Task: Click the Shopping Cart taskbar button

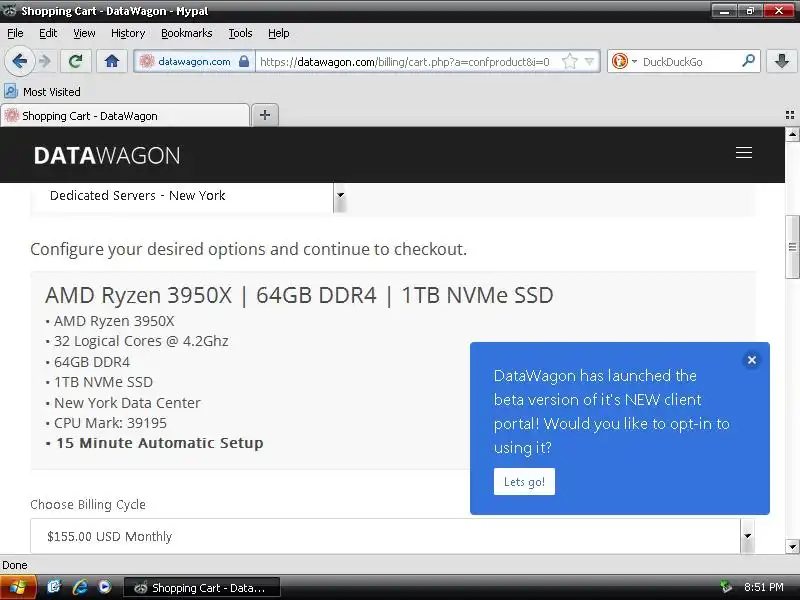Action: (202, 588)
